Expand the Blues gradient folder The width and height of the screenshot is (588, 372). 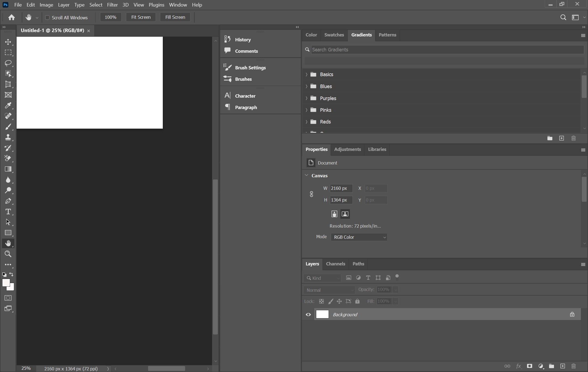pyautogui.click(x=307, y=86)
